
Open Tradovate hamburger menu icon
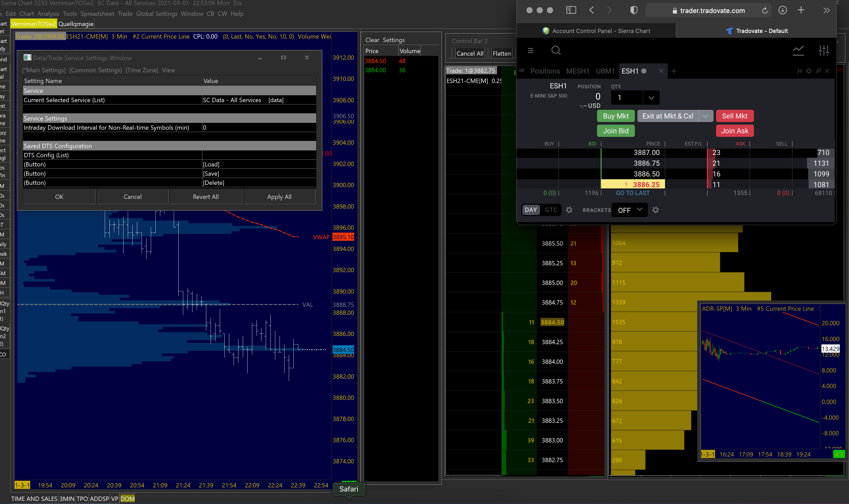point(530,51)
